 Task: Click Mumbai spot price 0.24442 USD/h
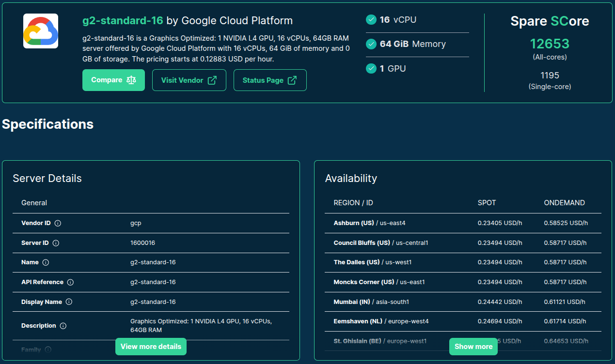point(500,302)
